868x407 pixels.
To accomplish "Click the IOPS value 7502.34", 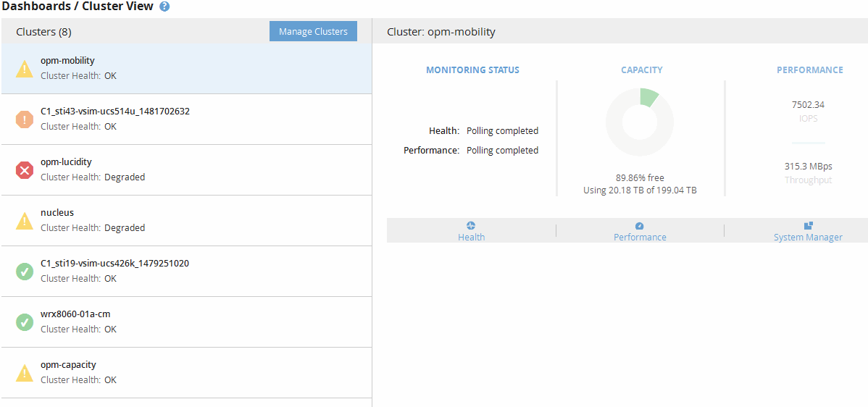I will pyautogui.click(x=808, y=104).
